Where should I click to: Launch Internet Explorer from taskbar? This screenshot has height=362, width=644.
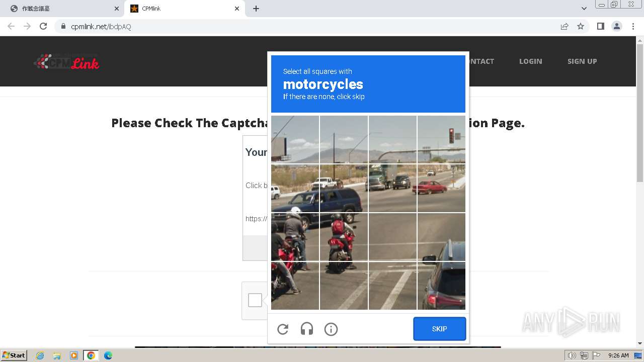[40, 355]
